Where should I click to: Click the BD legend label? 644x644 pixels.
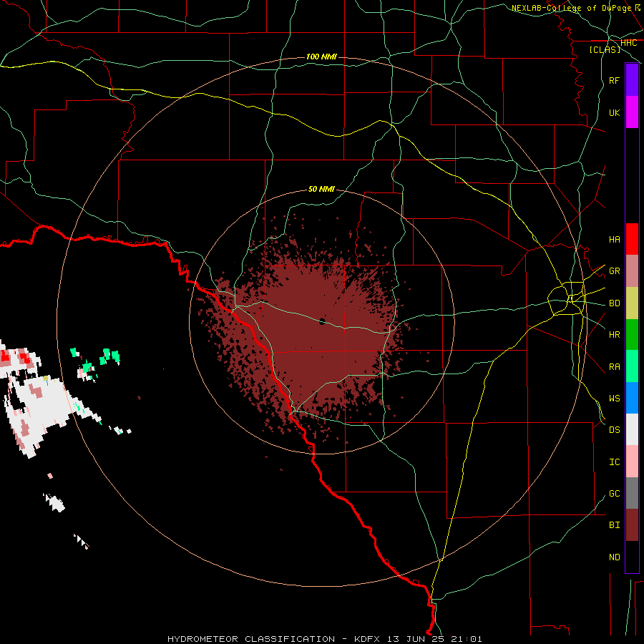coord(615,303)
